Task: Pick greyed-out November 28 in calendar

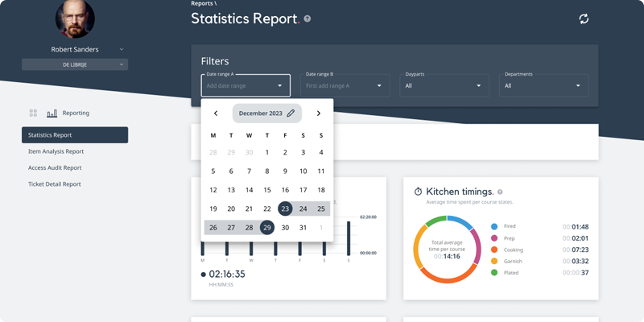Action: point(213,152)
